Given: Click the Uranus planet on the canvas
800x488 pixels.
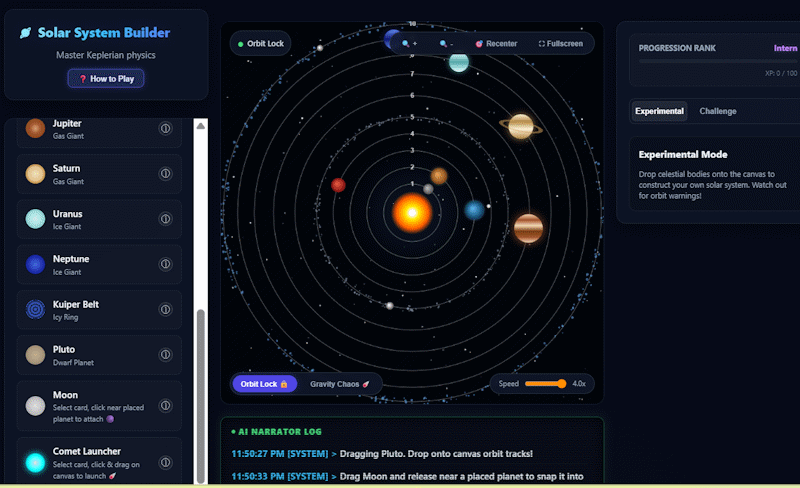Looking at the screenshot, I should [x=459, y=62].
